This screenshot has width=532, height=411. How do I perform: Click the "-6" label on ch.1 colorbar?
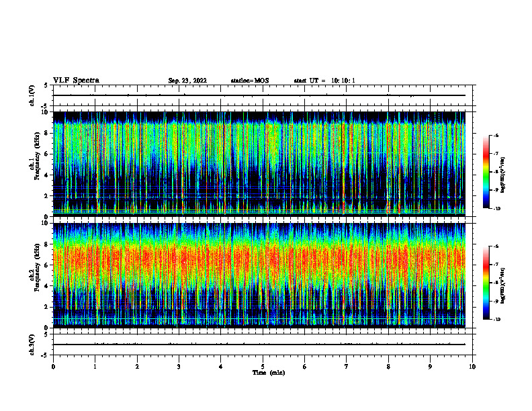(x=496, y=135)
